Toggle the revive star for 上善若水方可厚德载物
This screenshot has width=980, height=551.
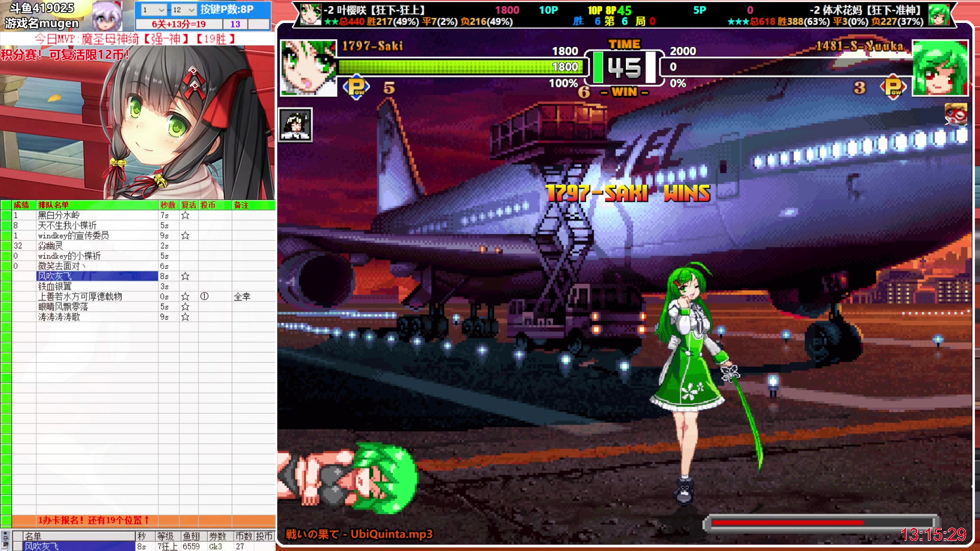pyautogui.click(x=185, y=297)
